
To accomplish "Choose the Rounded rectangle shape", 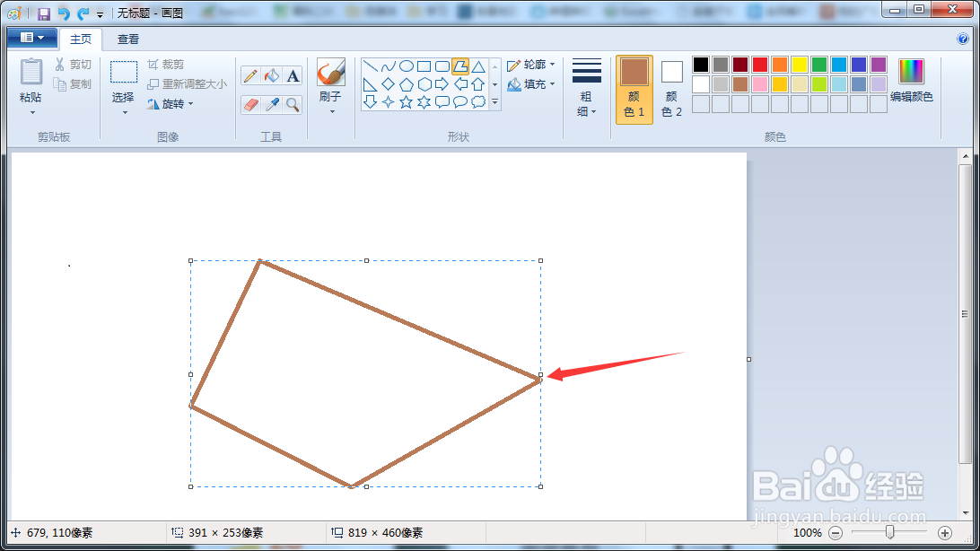I will pyautogui.click(x=442, y=66).
